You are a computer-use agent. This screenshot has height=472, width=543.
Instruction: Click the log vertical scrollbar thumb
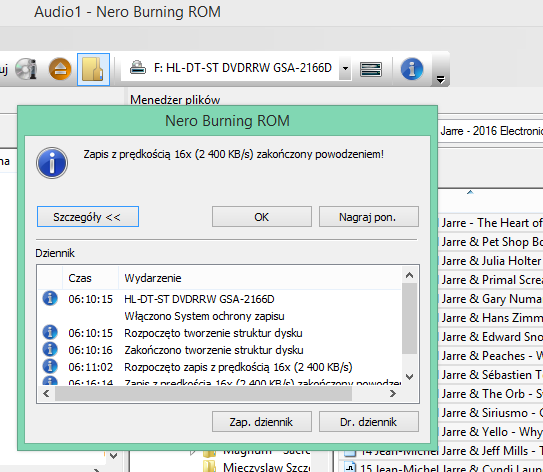(409, 319)
